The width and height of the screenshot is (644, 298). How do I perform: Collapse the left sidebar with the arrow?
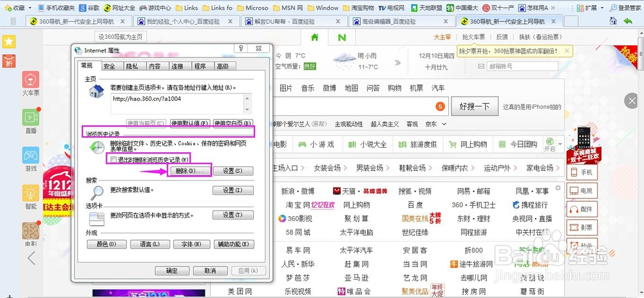pos(31,258)
